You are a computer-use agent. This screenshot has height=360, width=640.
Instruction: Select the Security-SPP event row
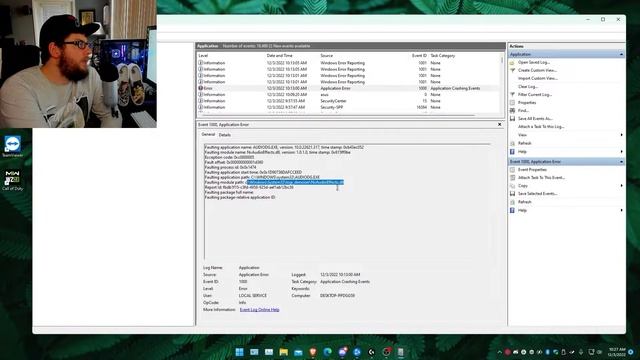(x=348, y=107)
